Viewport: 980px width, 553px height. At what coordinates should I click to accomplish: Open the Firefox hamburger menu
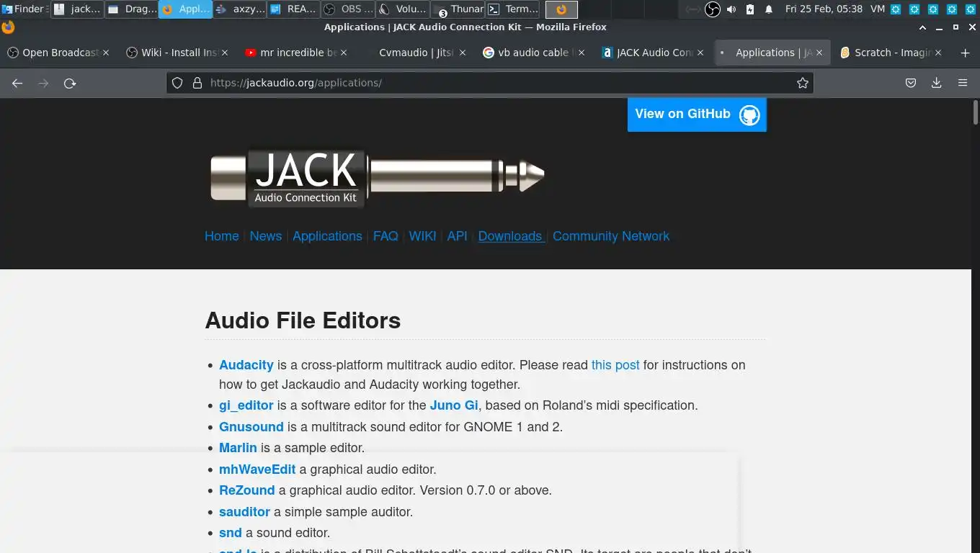[963, 83]
